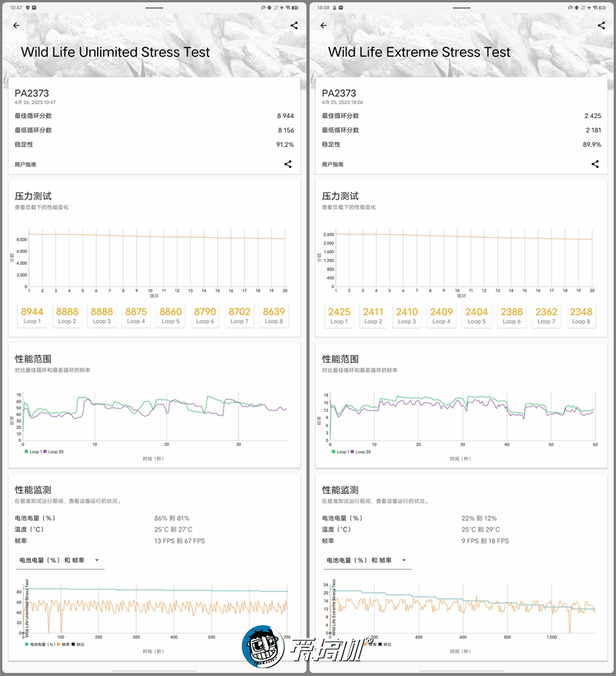
Task: Click stability value 91.2%
Action: [x=285, y=145]
